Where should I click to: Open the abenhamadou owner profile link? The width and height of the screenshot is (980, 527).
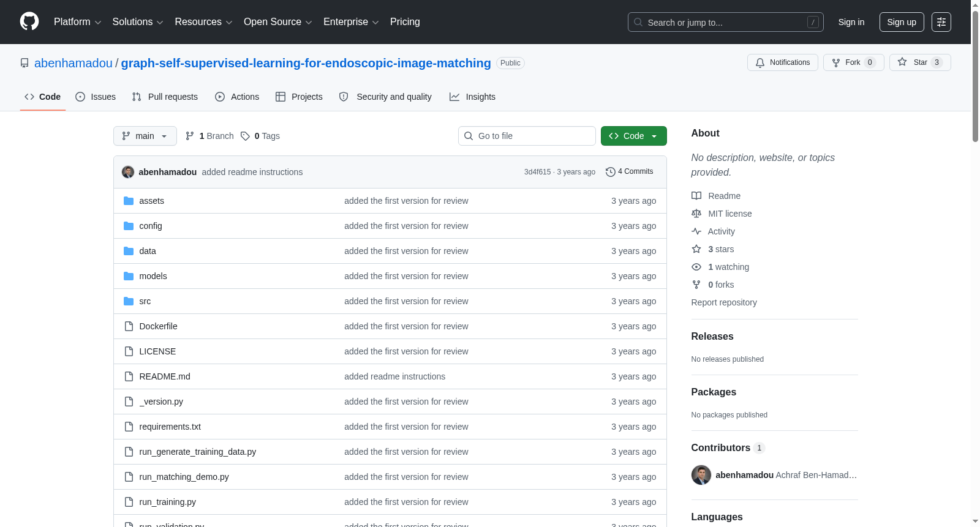(73, 63)
